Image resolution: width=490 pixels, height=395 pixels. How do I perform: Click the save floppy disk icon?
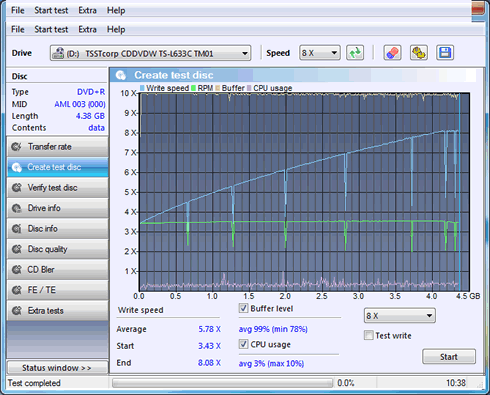tap(445, 53)
